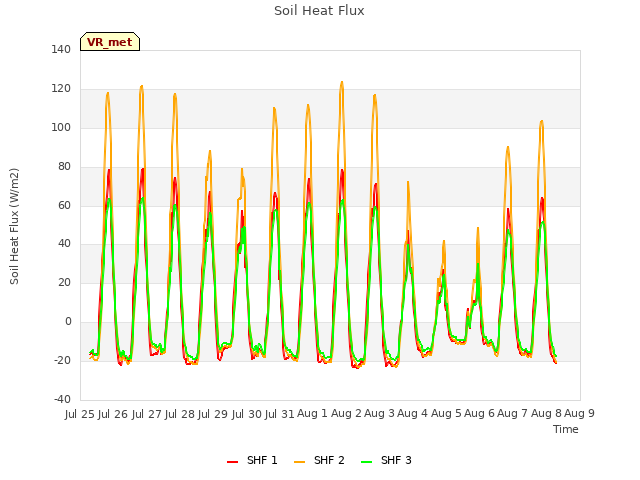Screen dimensions: 640x480
Task: Toggle SHF 2 legend entry
Action: tap(319, 460)
